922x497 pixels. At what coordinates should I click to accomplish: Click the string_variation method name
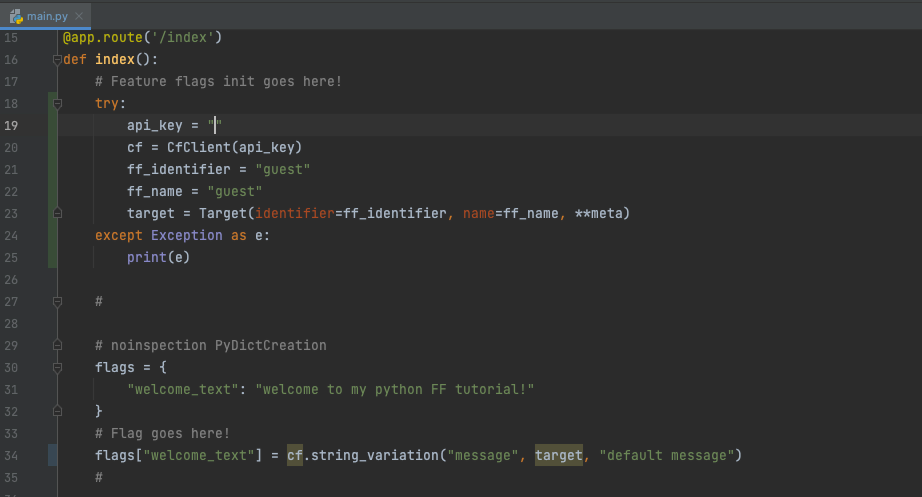(x=375, y=455)
